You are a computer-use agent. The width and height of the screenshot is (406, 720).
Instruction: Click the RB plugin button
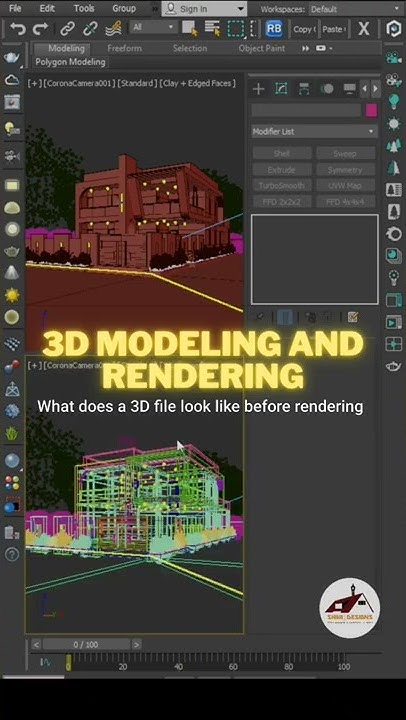click(x=274, y=29)
